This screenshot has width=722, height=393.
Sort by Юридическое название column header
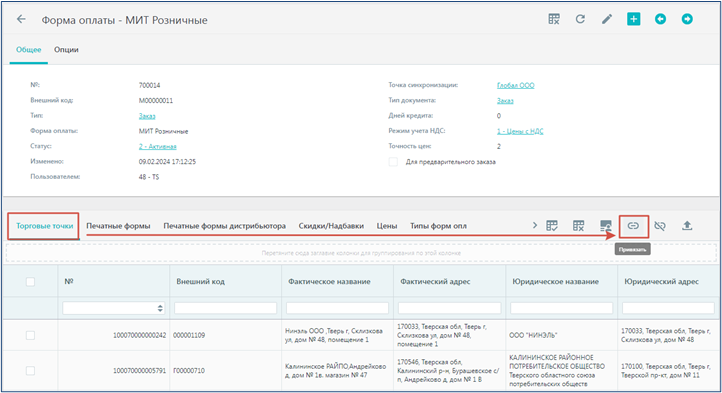556,282
